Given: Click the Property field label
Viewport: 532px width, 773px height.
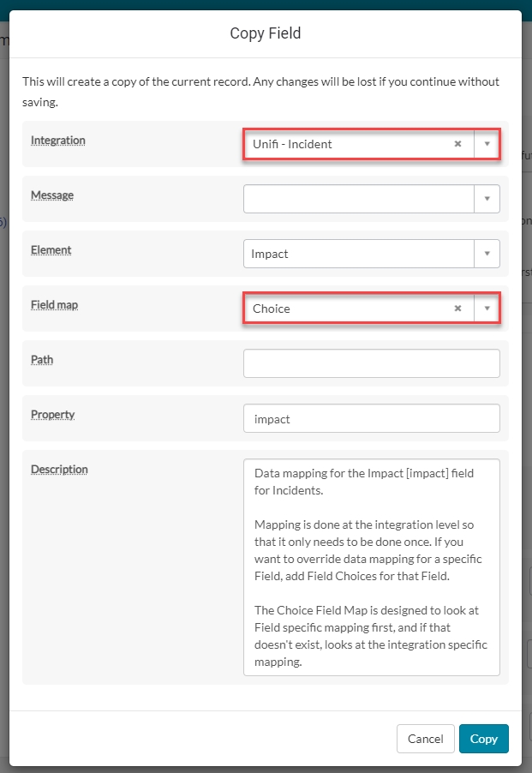Looking at the screenshot, I should click(53, 414).
